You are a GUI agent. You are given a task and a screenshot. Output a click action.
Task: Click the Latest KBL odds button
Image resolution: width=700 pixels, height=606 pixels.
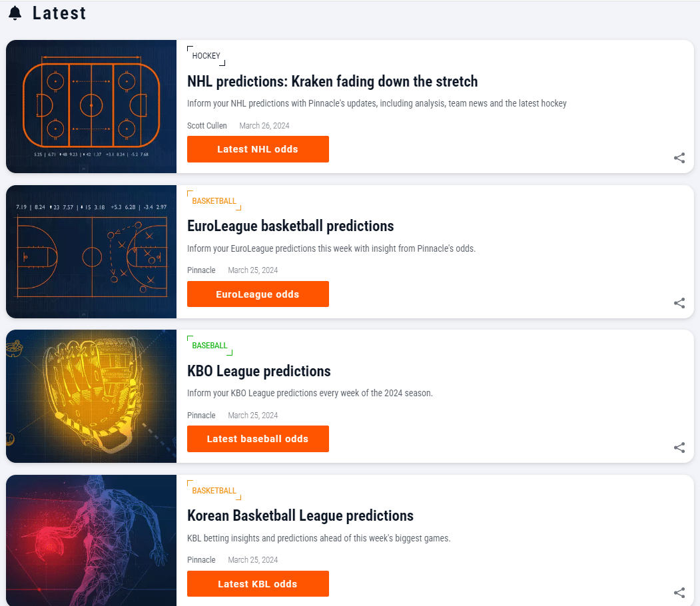pos(258,583)
